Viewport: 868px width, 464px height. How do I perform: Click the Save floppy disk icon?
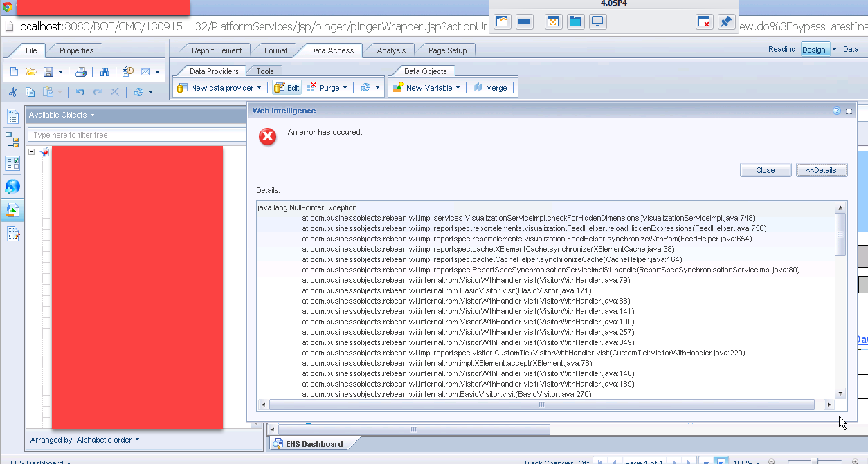pos(48,72)
